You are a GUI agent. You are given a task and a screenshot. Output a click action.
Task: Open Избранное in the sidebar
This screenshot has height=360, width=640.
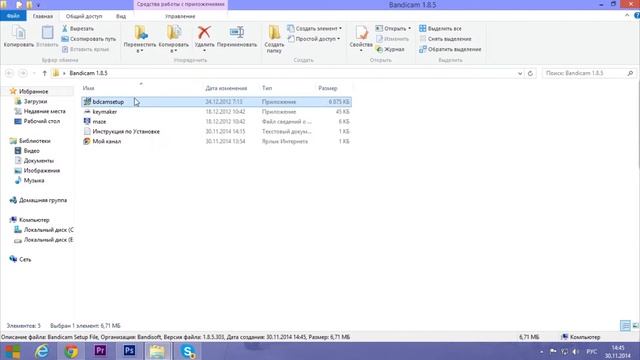click(29, 91)
